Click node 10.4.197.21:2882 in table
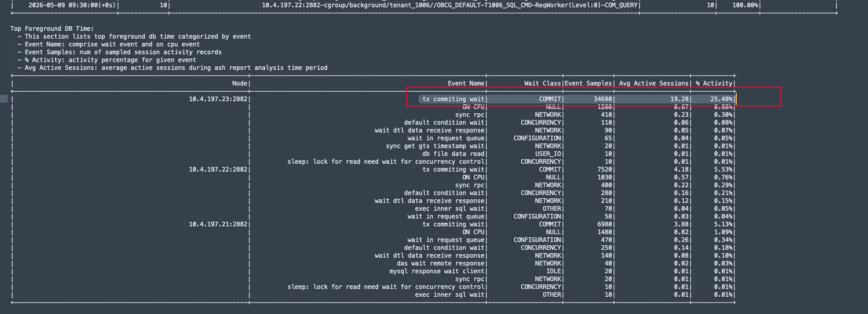This screenshot has width=868, height=314. point(218,224)
